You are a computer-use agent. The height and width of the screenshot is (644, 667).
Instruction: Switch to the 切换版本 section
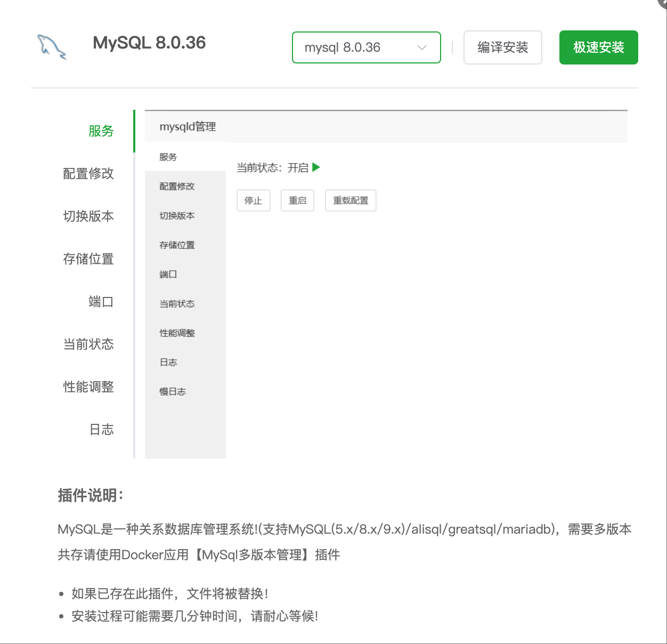pyautogui.click(x=88, y=216)
